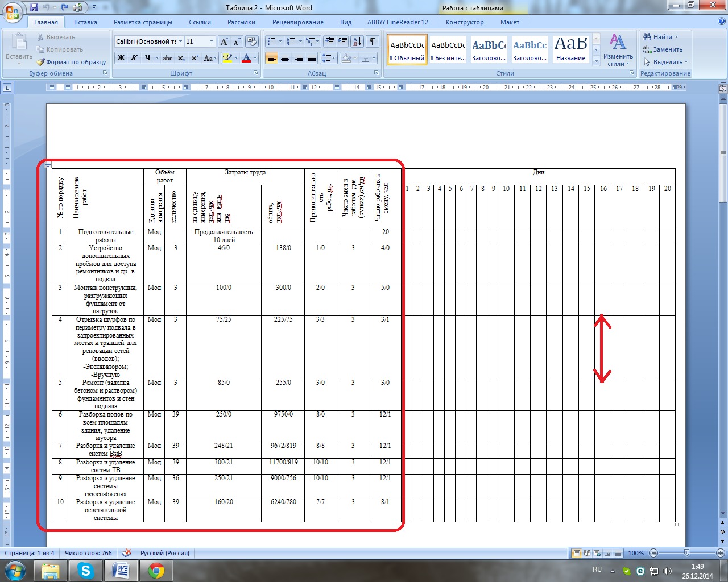This screenshot has width=728, height=582.
Task: Expand the font color dropdown arrow
Action: click(255, 58)
